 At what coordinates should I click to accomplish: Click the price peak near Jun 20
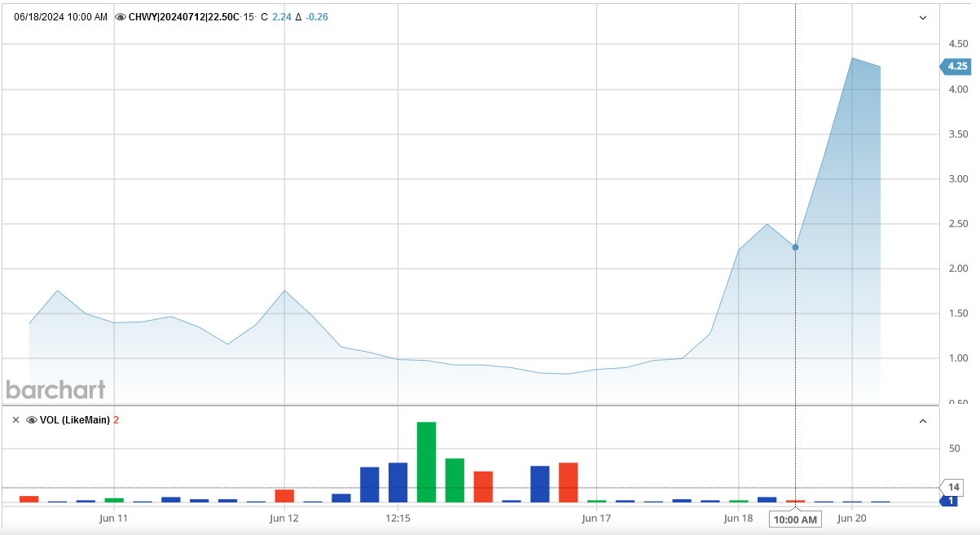point(852,59)
